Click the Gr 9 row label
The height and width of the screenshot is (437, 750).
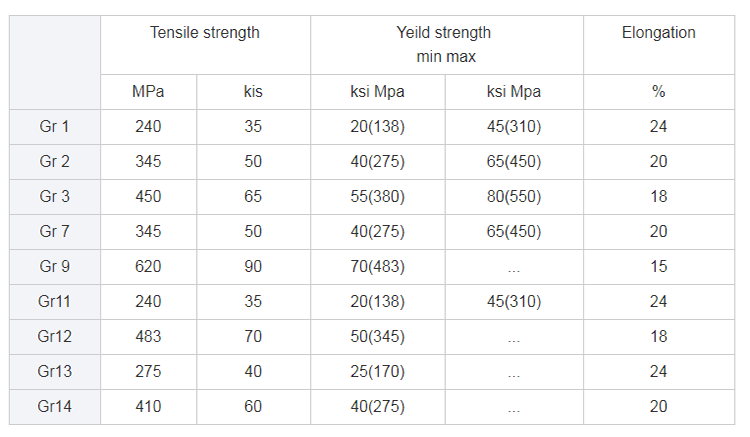(x=54, y=267)
